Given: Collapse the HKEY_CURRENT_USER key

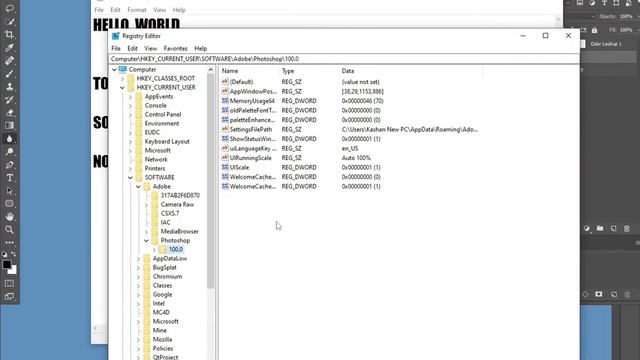Looking at the screenshot, I should click(x=122, y=87).
